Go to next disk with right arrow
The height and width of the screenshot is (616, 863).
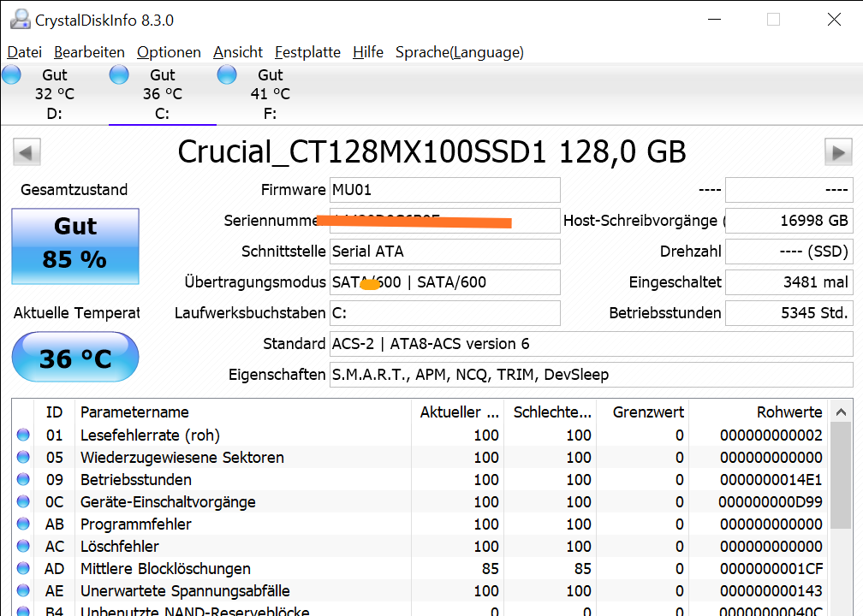click(x=838, y=151)
